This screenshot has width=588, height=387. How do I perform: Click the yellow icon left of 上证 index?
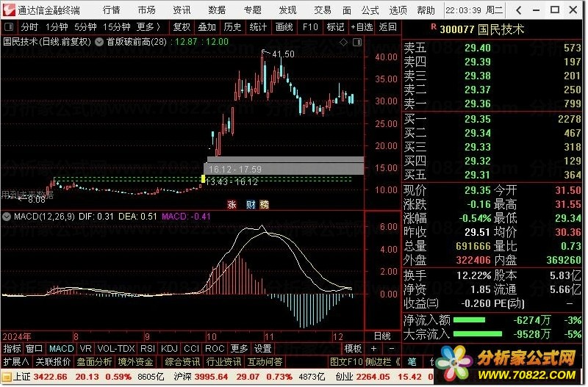(x=7, y=376)
